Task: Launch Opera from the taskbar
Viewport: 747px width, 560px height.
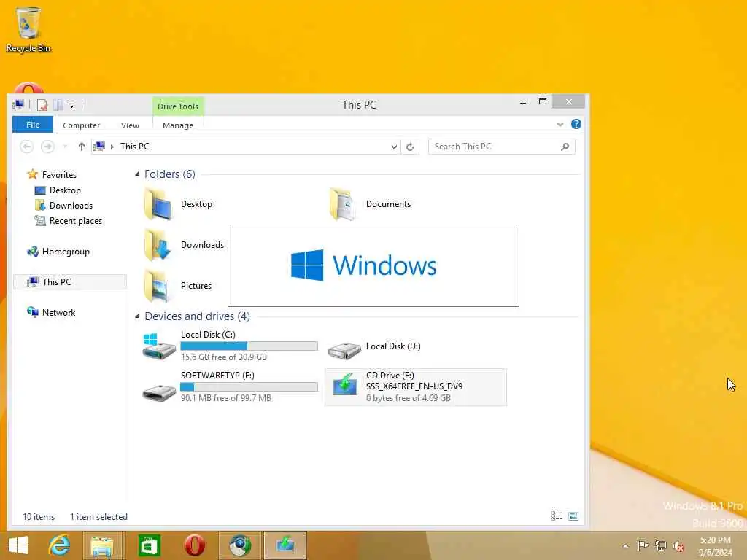Action: [x=194, y=545]
